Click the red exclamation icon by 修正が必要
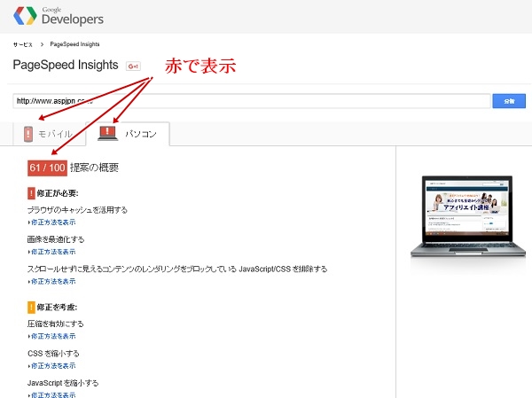The height and width of the screenshot is (398, 532). pos(31,193)
